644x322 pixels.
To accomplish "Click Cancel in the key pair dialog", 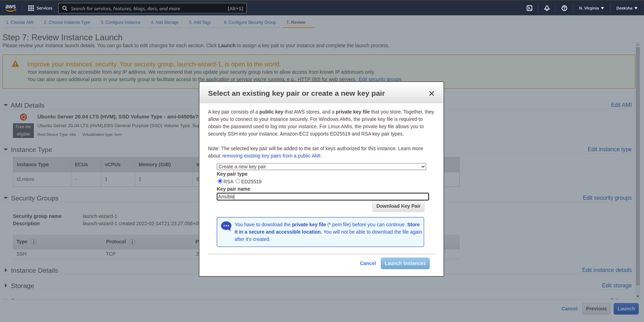I will point(368,263).
